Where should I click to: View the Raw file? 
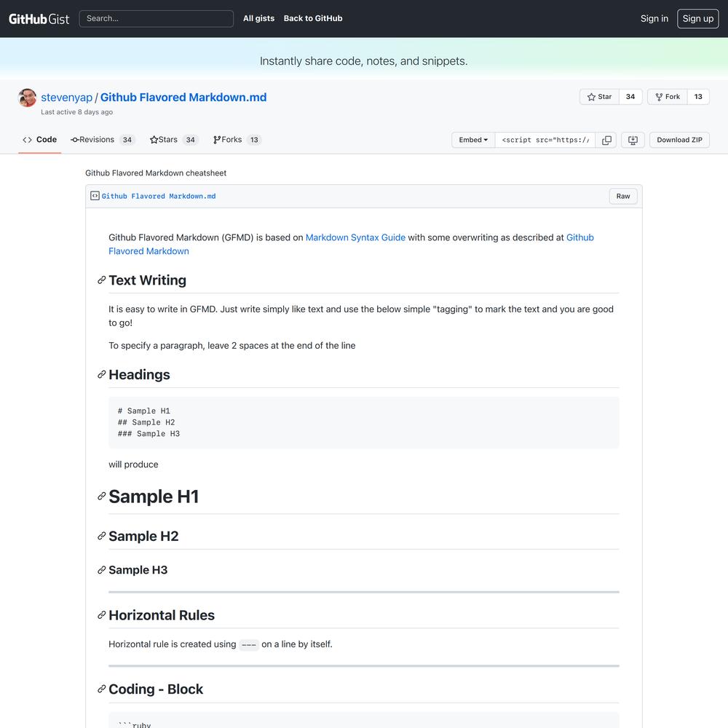623,196
